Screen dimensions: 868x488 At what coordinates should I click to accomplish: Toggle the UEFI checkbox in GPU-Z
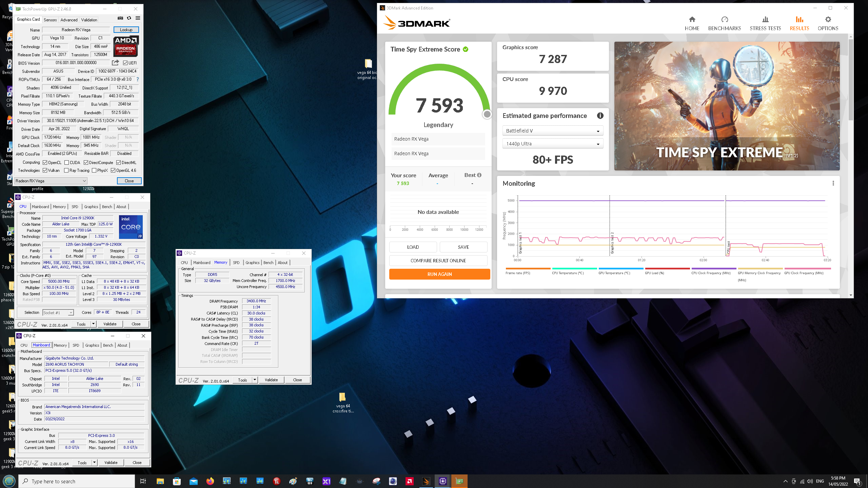125,63
